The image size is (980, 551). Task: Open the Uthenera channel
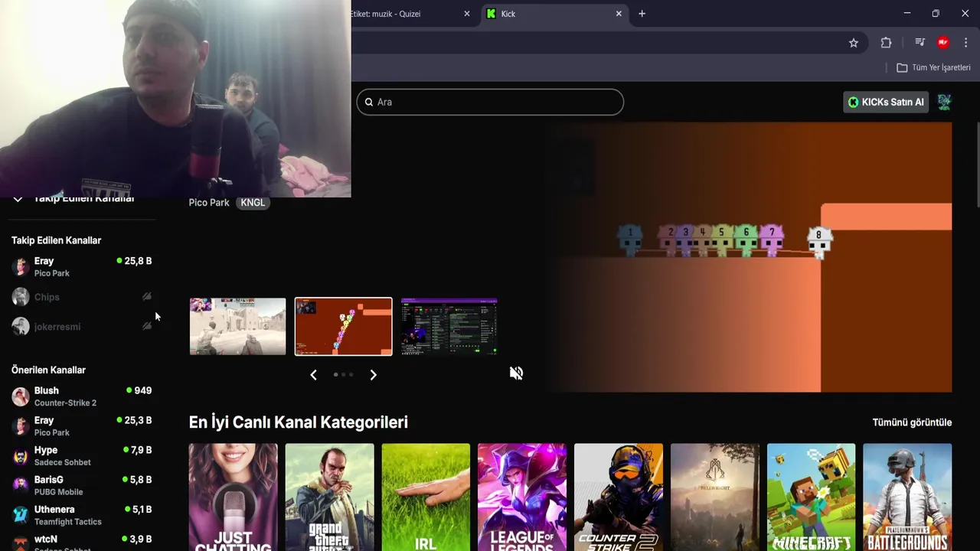coord(82,515)
